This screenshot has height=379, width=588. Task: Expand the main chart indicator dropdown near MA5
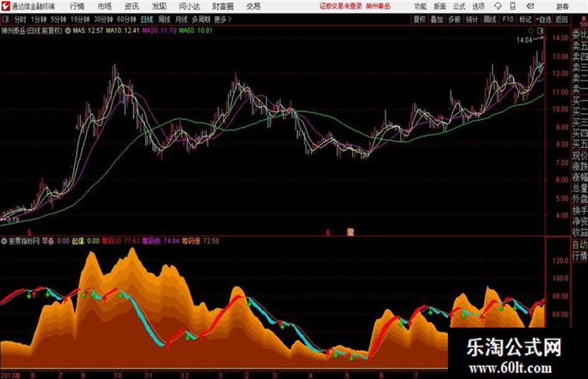pos(68,30)
